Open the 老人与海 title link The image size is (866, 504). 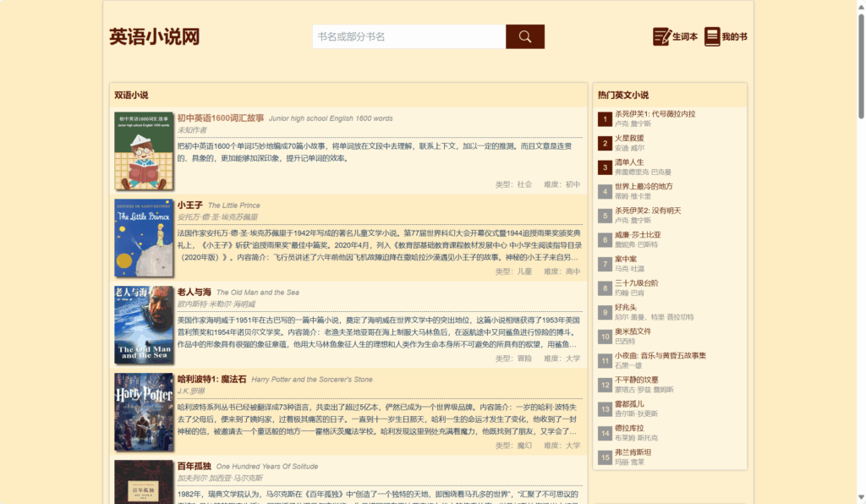click(194, 292)
